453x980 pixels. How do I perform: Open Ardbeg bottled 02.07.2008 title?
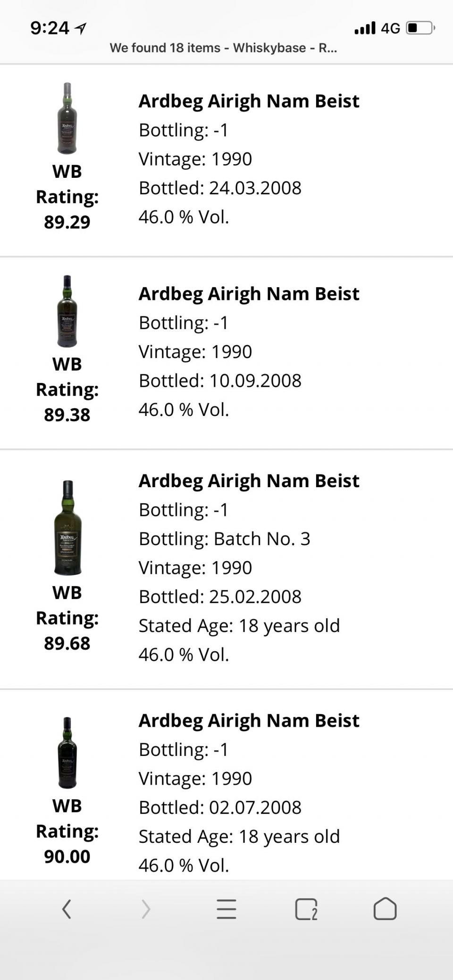click(249, 720)
